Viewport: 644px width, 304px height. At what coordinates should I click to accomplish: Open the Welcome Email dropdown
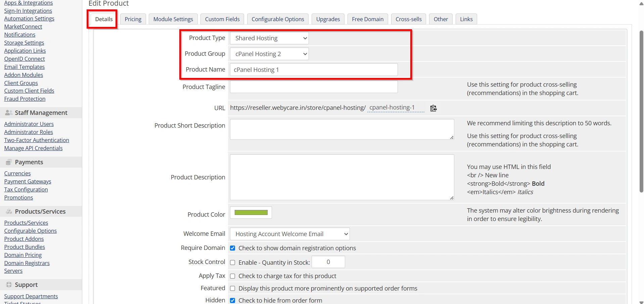click(290, 234)
